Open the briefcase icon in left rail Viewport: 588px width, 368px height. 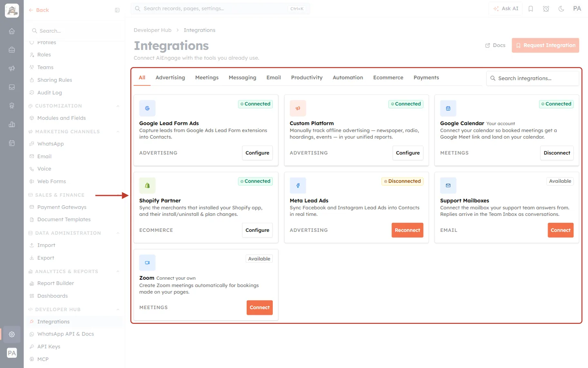click(12, 49)
